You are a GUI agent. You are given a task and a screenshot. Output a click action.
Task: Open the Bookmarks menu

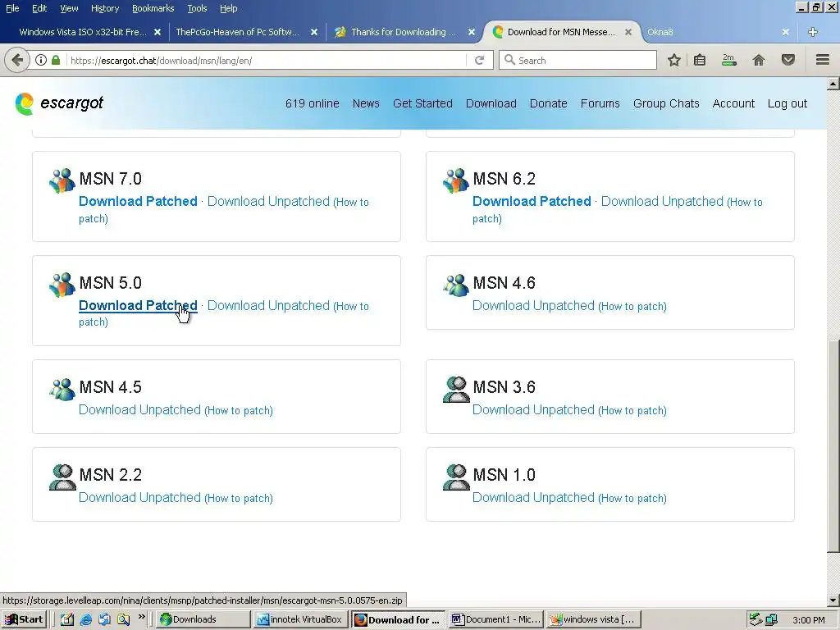tap(153, 8)
